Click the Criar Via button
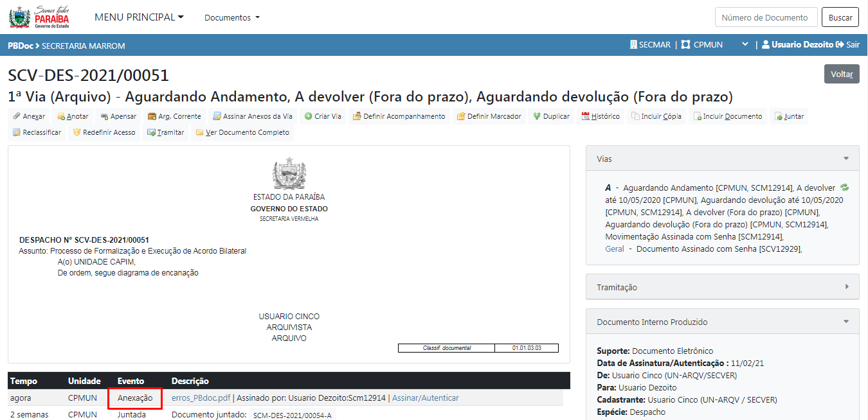 pyautogui.click(x=323, y=116)
